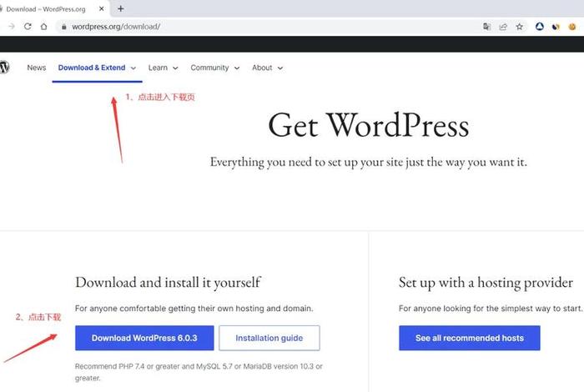Expand the Community dropdown chevron
584x392 pixels.
tap(237, 68)
